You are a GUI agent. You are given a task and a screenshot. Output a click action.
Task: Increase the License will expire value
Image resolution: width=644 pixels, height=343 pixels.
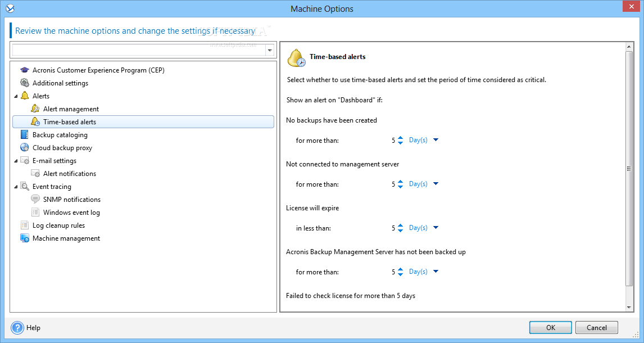[x=401, y=225]
